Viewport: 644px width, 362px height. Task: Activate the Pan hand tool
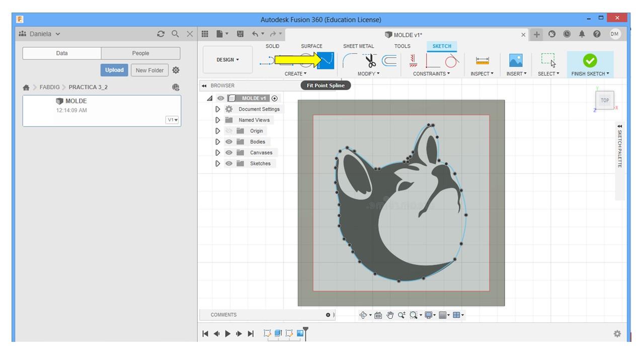tap(390, 315)
